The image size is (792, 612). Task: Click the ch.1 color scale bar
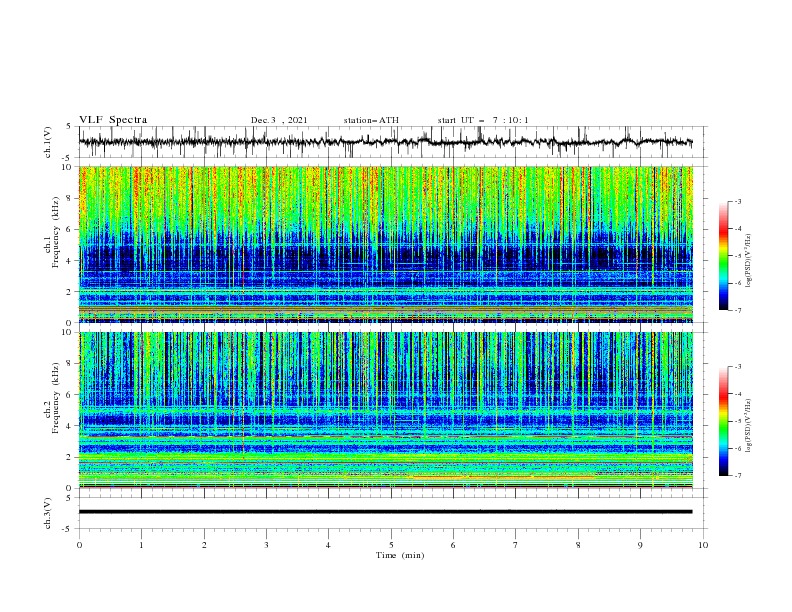pyautogui.click(x=723, y=256)
